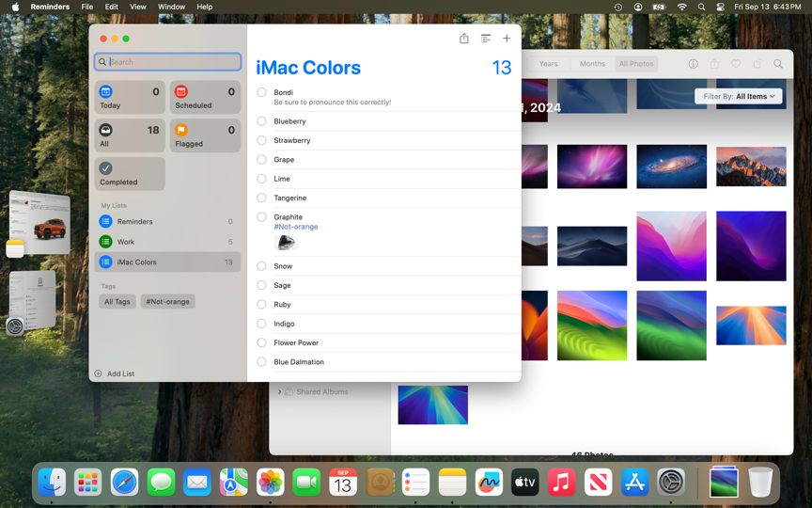Click the Search field in Reminders

tap(168, 62)
